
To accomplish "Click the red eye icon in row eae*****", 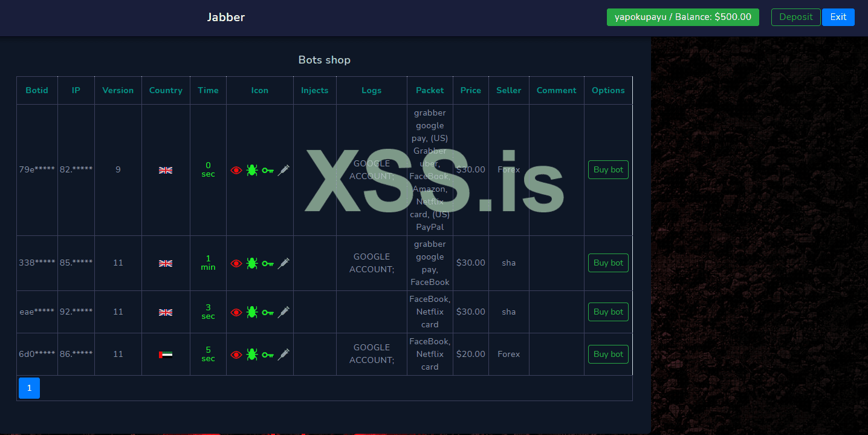I will [x=236, y=313].
